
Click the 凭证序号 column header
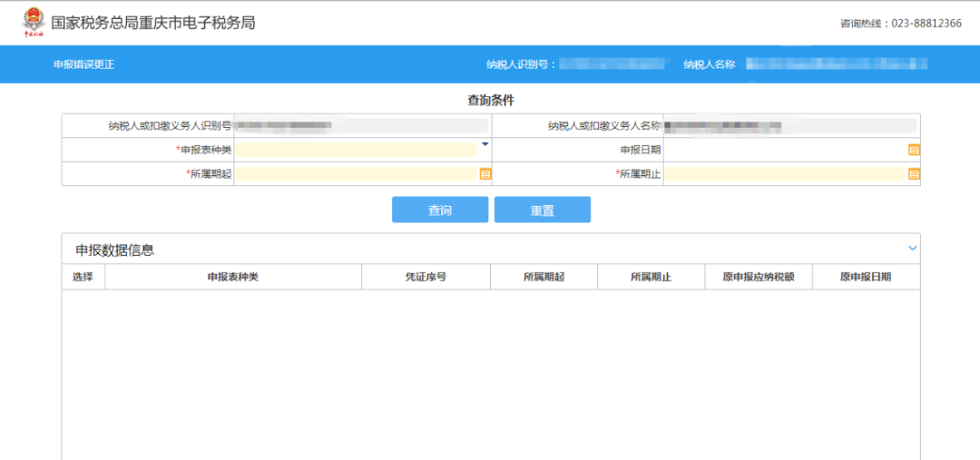[x=426, y=277]
